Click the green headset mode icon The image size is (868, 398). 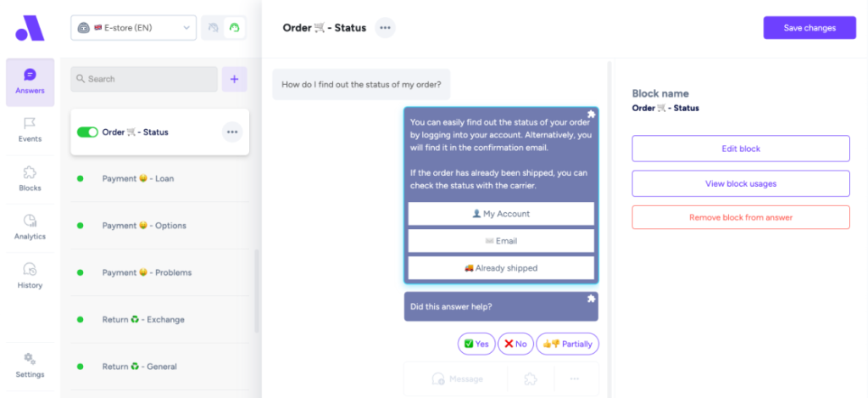pyautogui.click(x=235, y=28)
